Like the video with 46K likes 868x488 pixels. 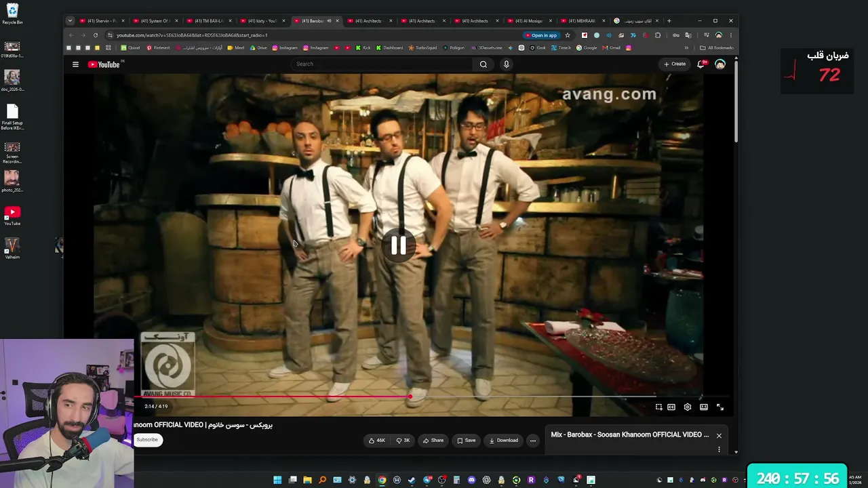377,441
